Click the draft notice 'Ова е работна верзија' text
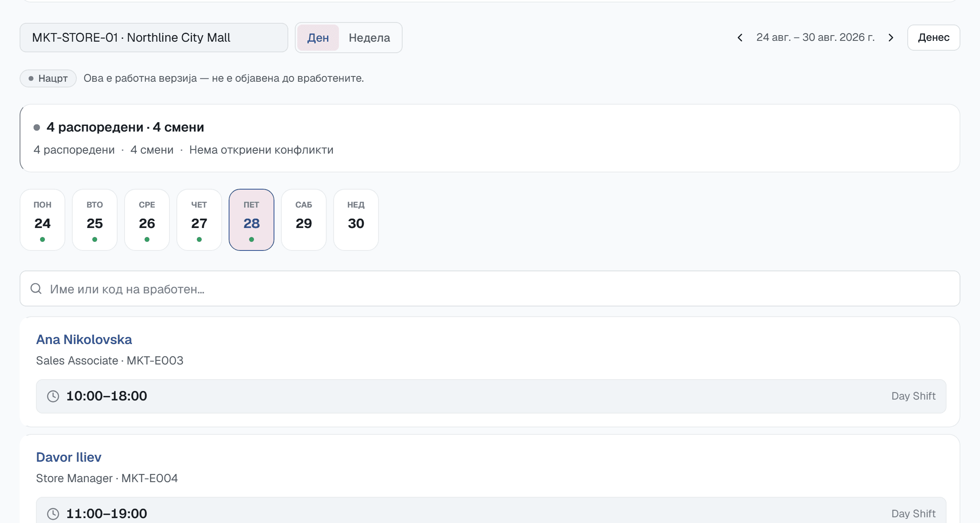 coord(224,78)
